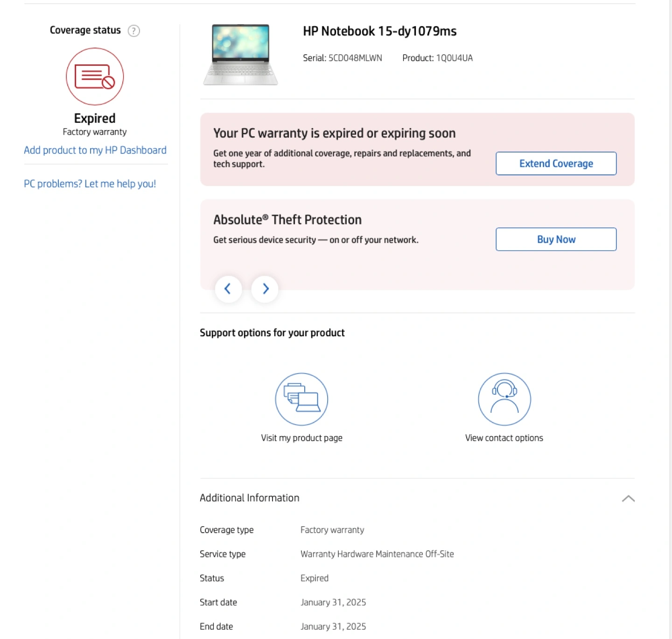Click Buy Now for Absolute Theft Protection

click(x=556, y=239)
